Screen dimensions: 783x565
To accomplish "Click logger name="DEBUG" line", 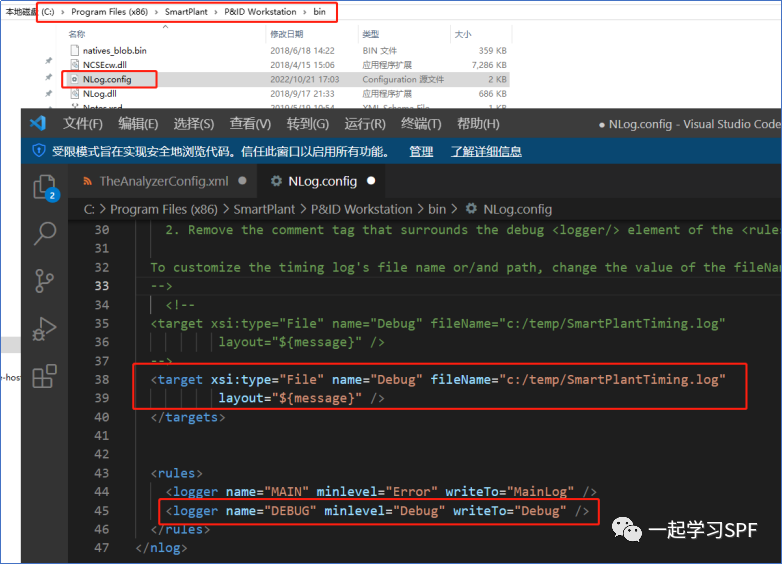I will pyautogui.click(x=378, y=511).
